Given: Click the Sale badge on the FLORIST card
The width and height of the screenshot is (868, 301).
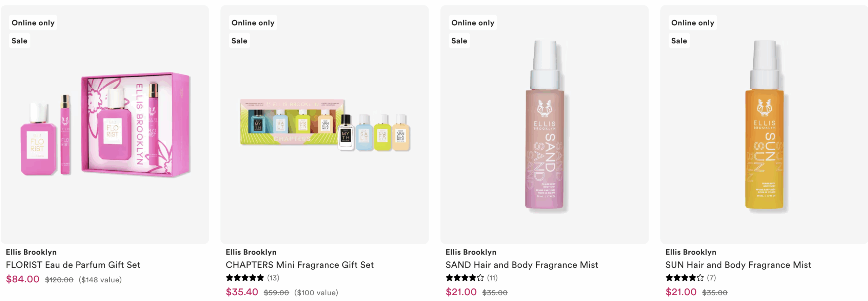Looking at the screenshot, I should point(19,41).
